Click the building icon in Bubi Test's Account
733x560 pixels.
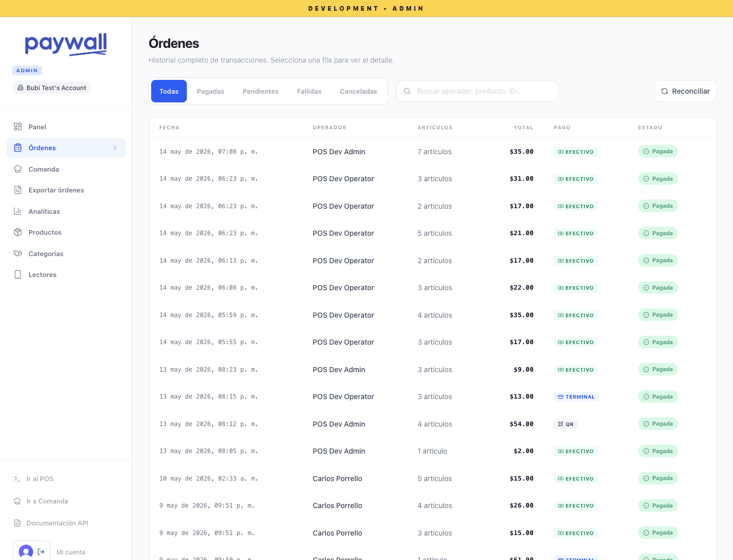click(x=20, y=88)
